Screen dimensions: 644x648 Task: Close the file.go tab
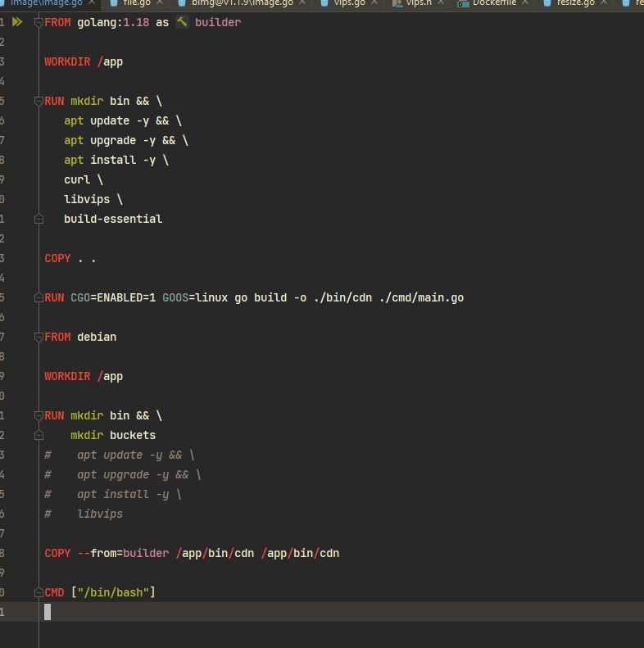point(160,2)
